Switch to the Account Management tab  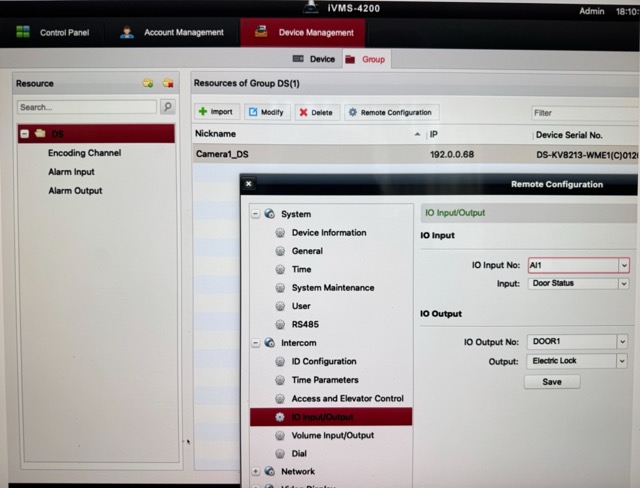pos(173,32)
